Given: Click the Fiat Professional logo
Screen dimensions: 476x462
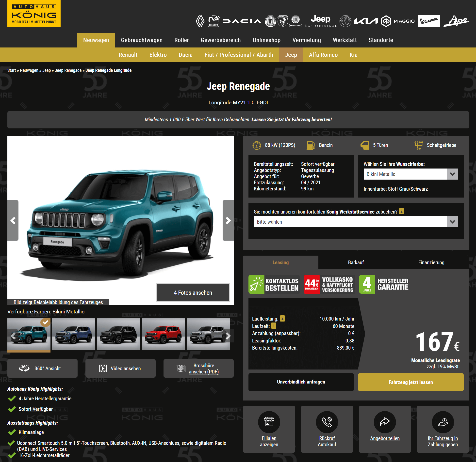Looking at the screenshot, I should [x=295, y=21].
